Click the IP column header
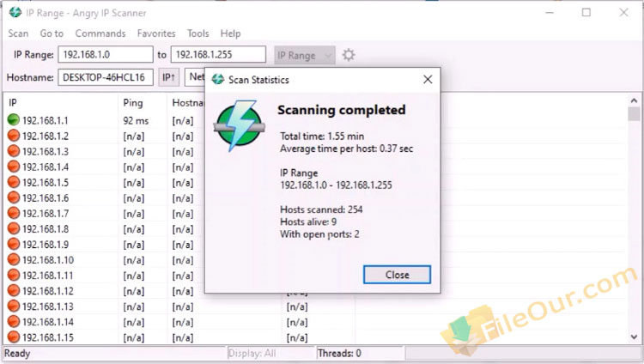This screenshot has width=644, height=364. [x=61, y=103]
